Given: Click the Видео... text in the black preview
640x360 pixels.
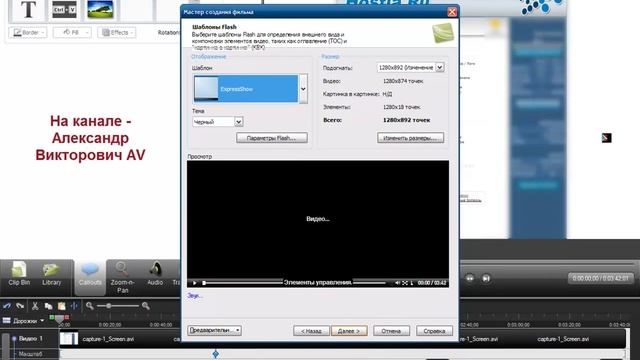Looking at the screenshot, I should coord(318,219).
